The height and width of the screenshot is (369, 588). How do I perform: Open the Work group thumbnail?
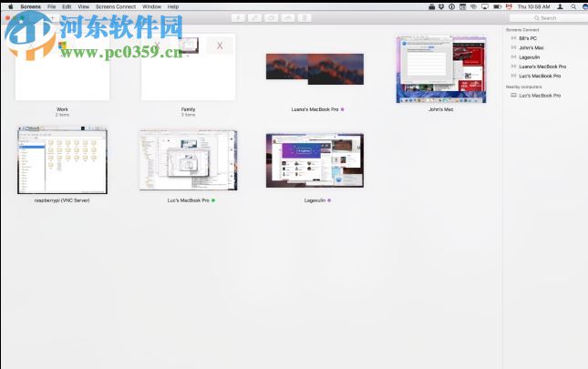pos(62,67)
